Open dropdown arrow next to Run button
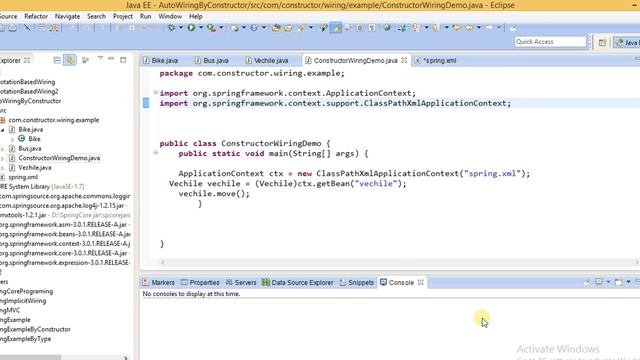This screenshot has width=640, height=360. click(201, 28)
